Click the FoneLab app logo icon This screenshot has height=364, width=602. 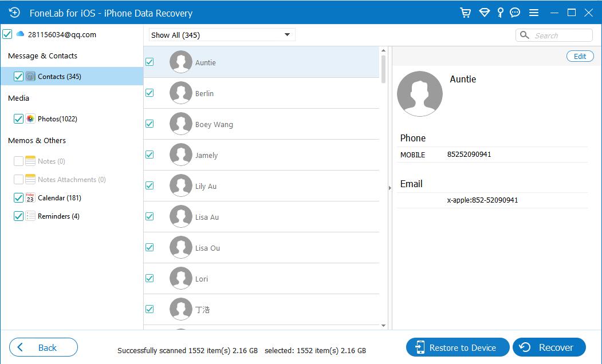coord(14,13)
